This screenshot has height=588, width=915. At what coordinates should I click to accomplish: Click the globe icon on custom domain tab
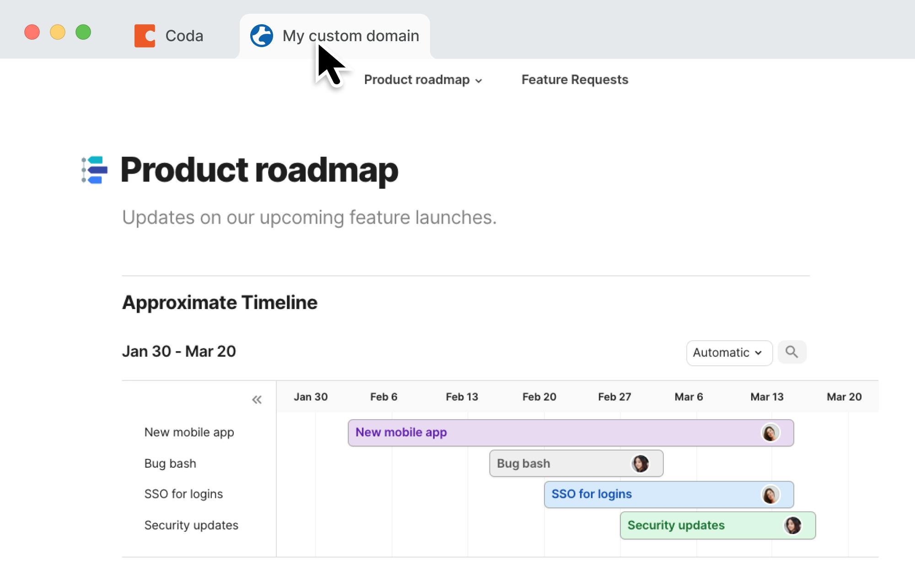[262, 36]
